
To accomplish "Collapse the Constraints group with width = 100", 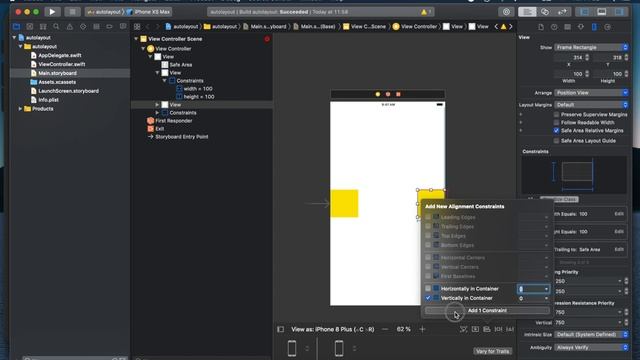I will [x=164, y=81].
